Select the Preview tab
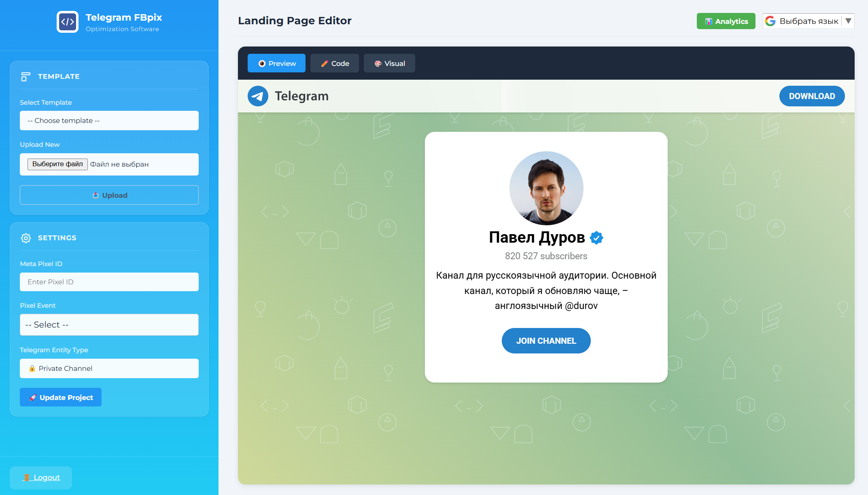The height and width of the screenshot is (495, 868). click(x=276, y=63)
